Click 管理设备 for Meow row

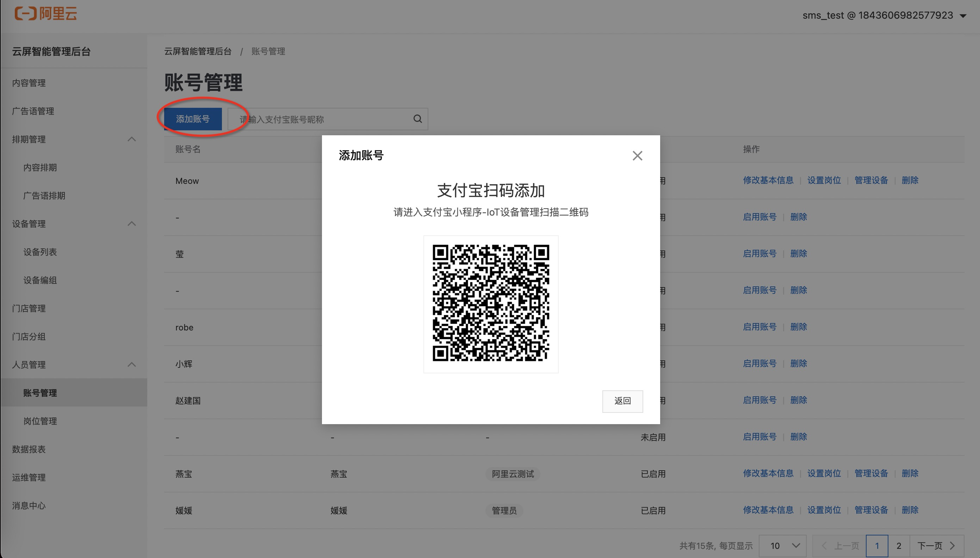(871, 180)
